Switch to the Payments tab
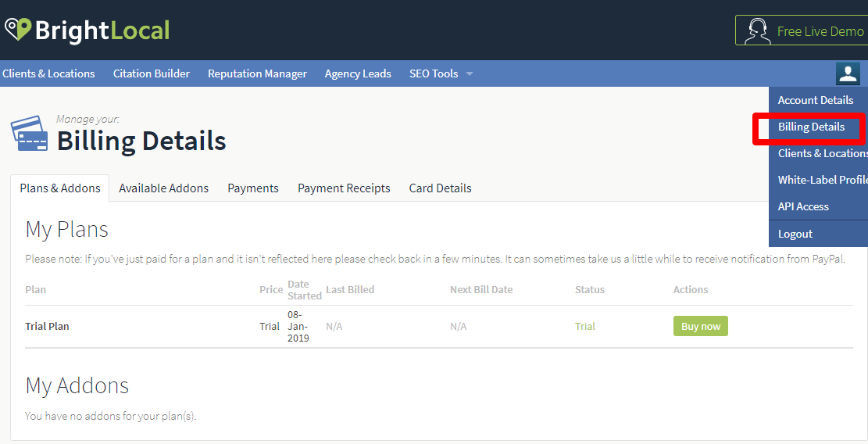Viewport: 868px width, 444px height. (x=253, y=188)
